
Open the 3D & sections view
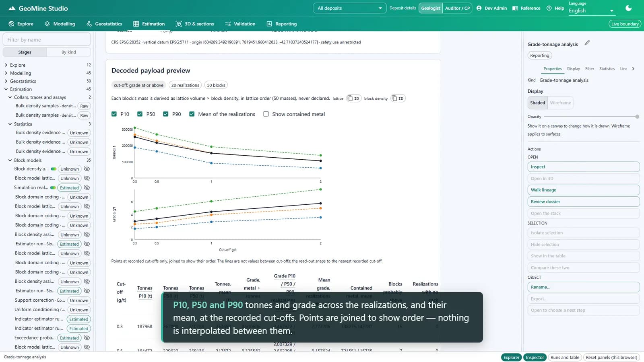coord(195,24)
